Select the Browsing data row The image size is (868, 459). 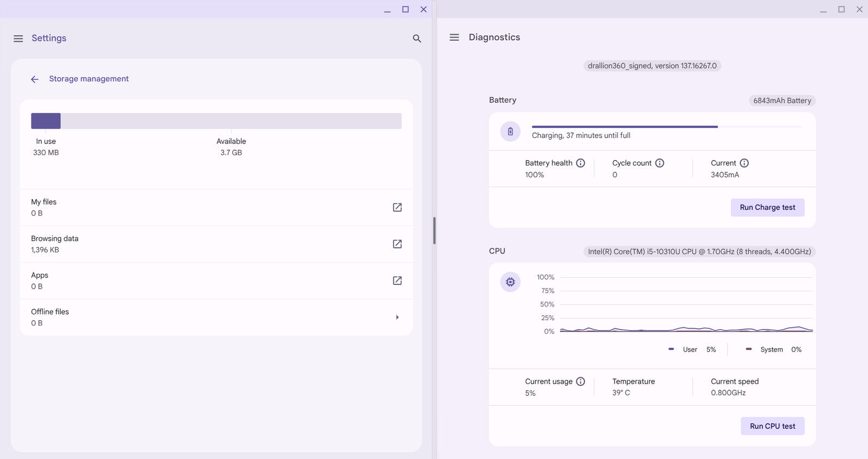[206, 244]
